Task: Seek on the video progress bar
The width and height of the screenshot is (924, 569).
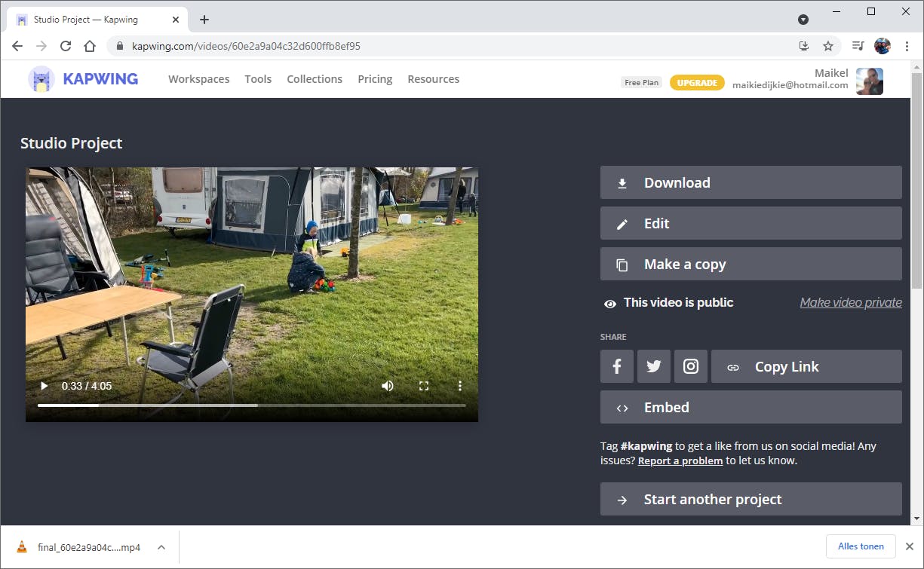Action: [252, 405]
